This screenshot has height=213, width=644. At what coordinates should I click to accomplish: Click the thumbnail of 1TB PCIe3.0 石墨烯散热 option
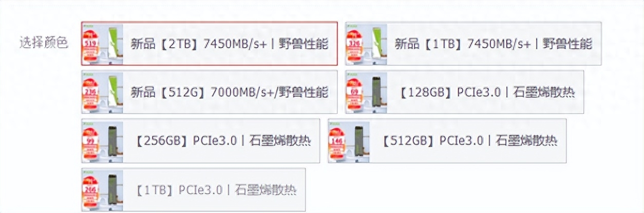coord(103,189)
